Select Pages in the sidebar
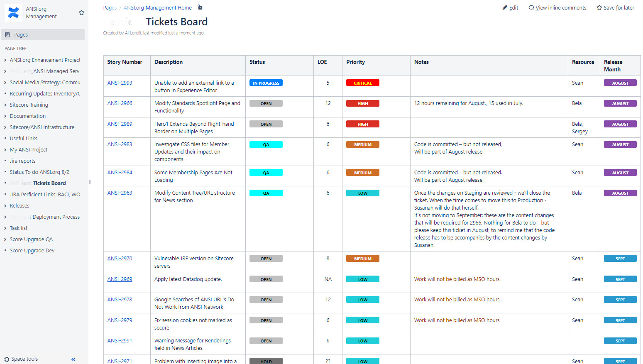Viewport: 643px width, 364px height. pyautogui.click(x=43, y=35)
